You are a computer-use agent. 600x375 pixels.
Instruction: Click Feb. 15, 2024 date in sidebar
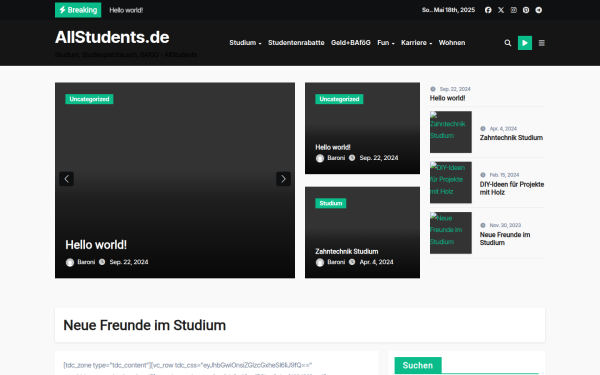pos(504,175)
